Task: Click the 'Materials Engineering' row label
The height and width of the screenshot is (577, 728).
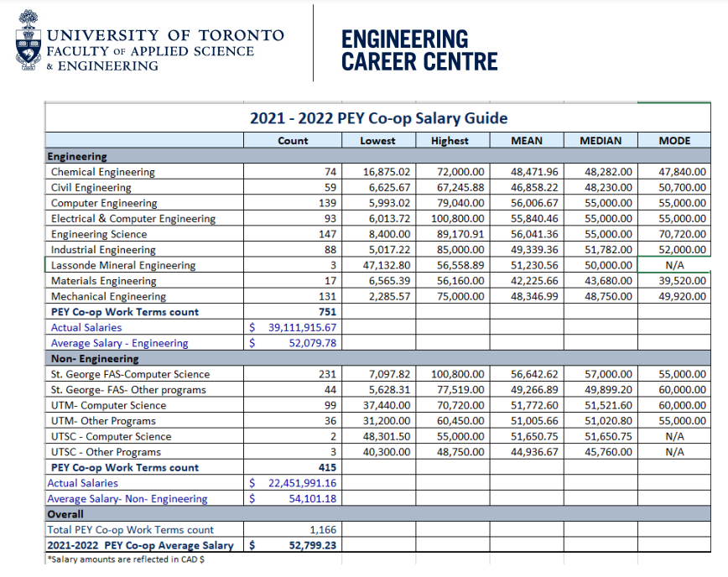Action: (103, 281)
